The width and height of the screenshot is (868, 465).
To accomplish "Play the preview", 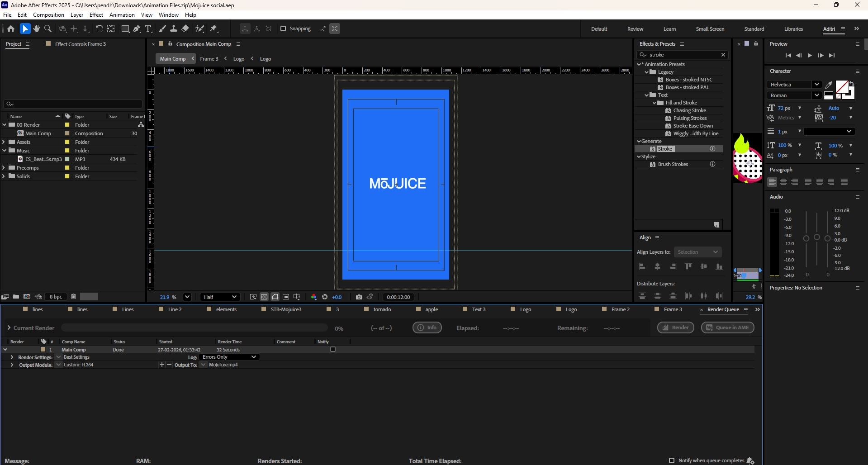I will coord(810,55).
